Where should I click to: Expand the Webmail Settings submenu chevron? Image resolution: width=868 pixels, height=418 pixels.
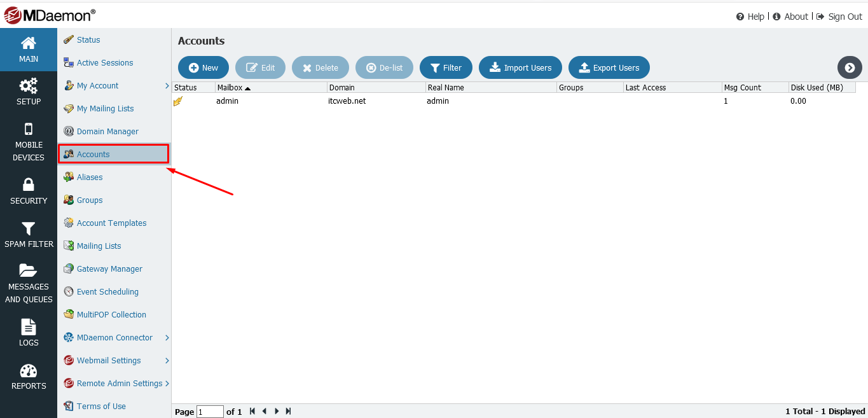coord(167,360)
